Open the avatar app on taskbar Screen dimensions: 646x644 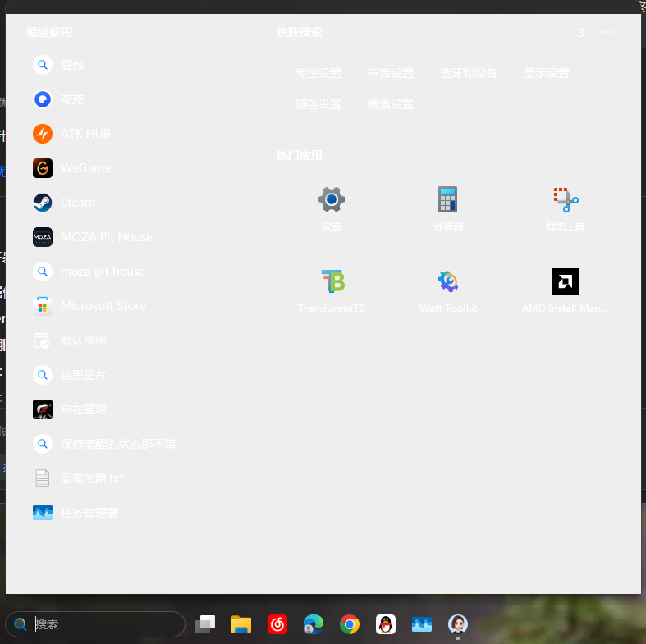(458, 624)
